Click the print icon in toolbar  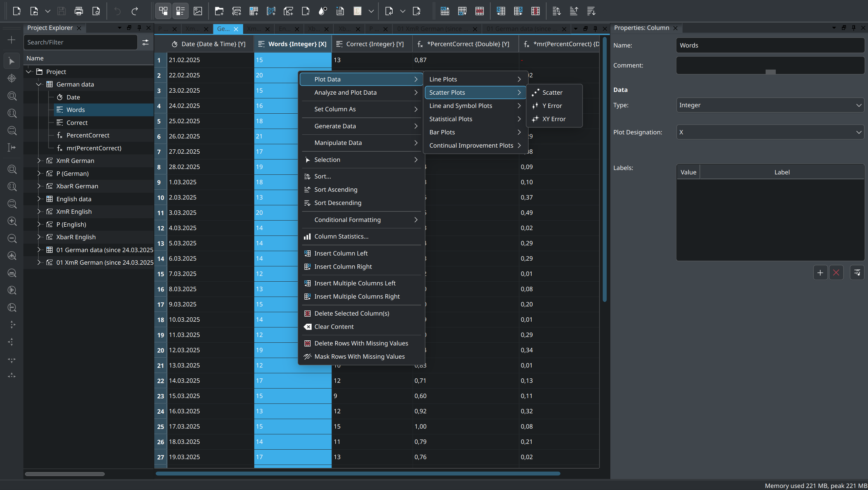coord(79,11)
